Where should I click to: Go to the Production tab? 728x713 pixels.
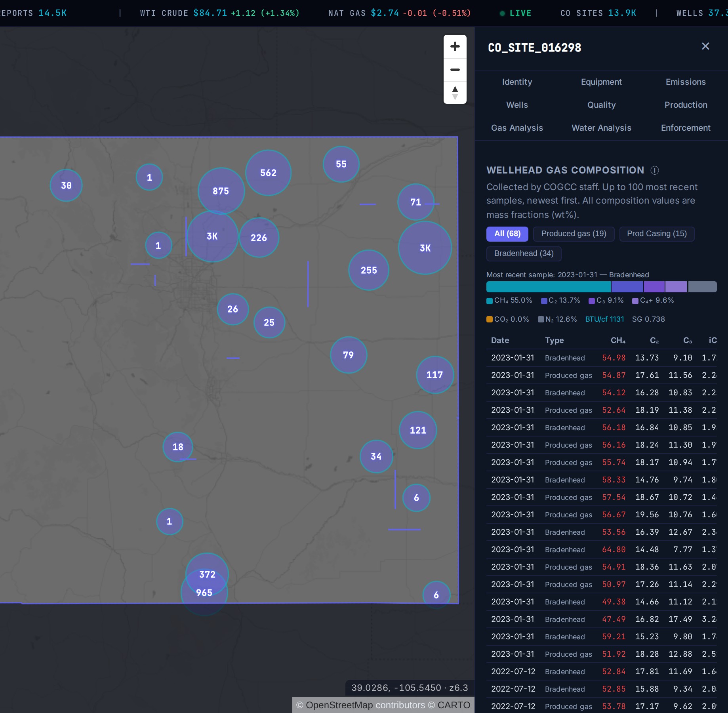[x=686, y=105]
